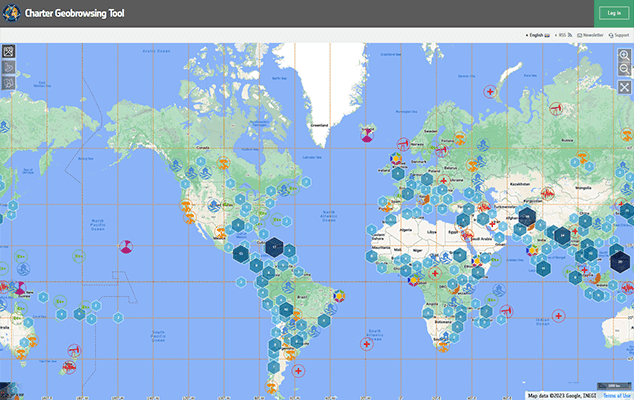Click the fire marker in central Canada
The image size is (634, 400).
point(223,163)
